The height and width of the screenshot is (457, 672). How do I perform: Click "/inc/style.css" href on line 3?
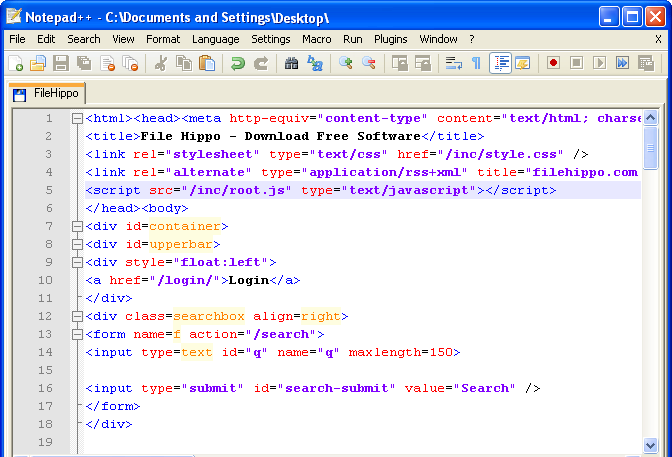click(x=501, y=154)
